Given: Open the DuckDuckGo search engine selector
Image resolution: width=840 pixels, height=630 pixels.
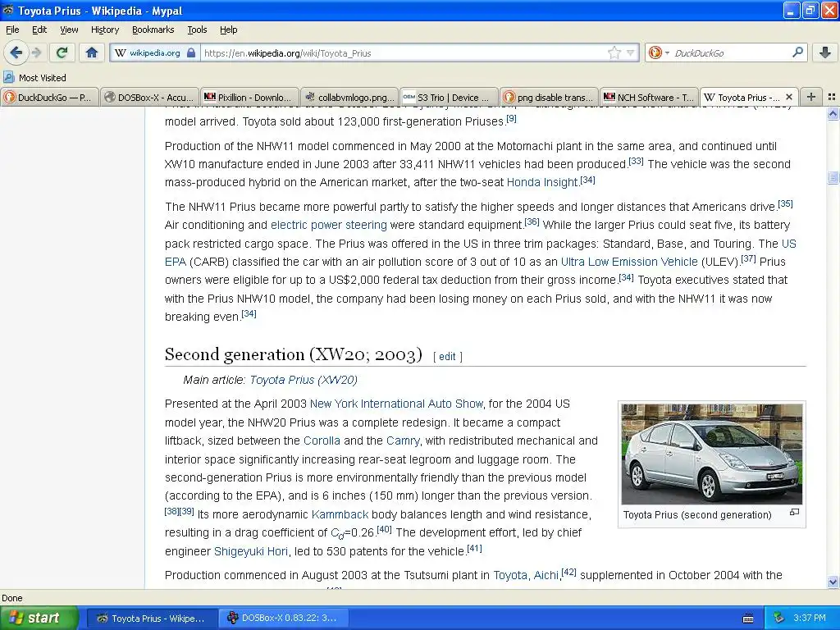Looking at the screenshot, I should pyautogui.click(x=659, y=52).
